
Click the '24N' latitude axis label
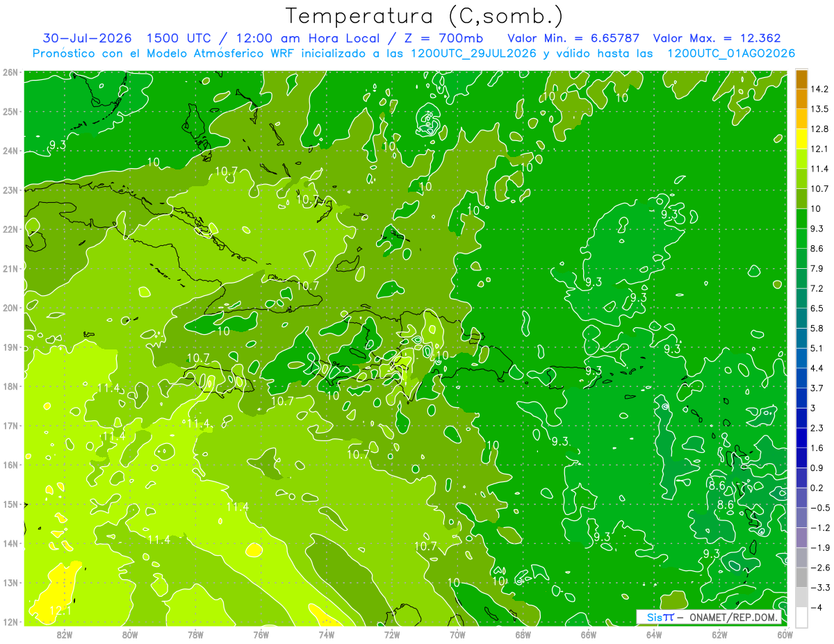click(10, 151)
